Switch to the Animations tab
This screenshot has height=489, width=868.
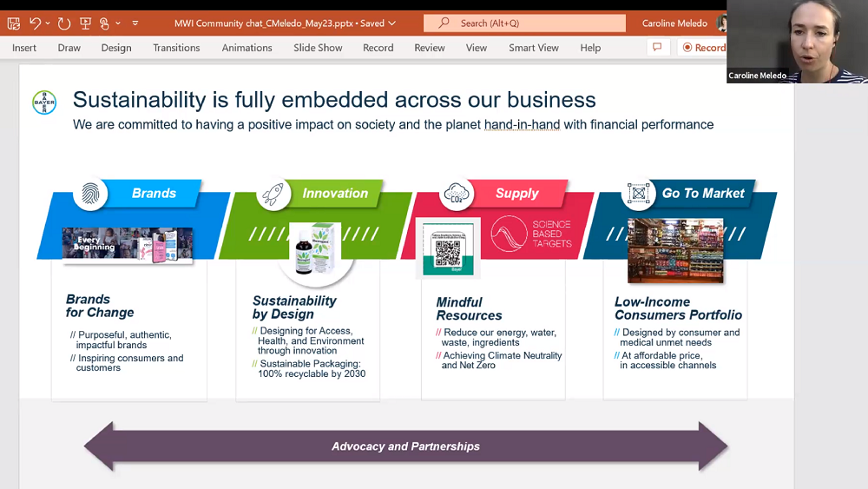pos(247,48)
